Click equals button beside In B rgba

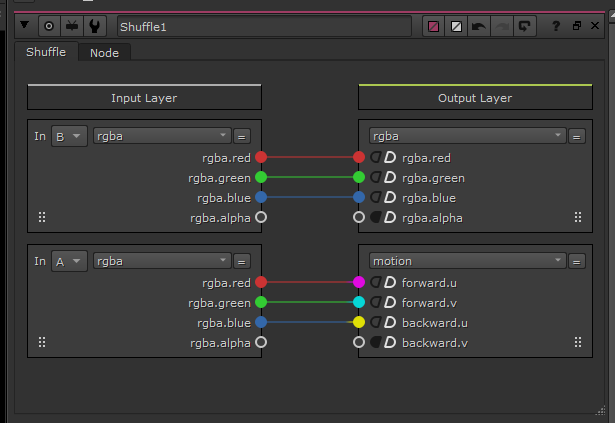(242, 137)
